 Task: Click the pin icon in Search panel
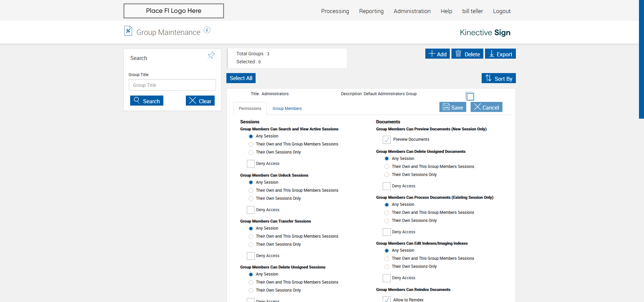tap(211, 55)
